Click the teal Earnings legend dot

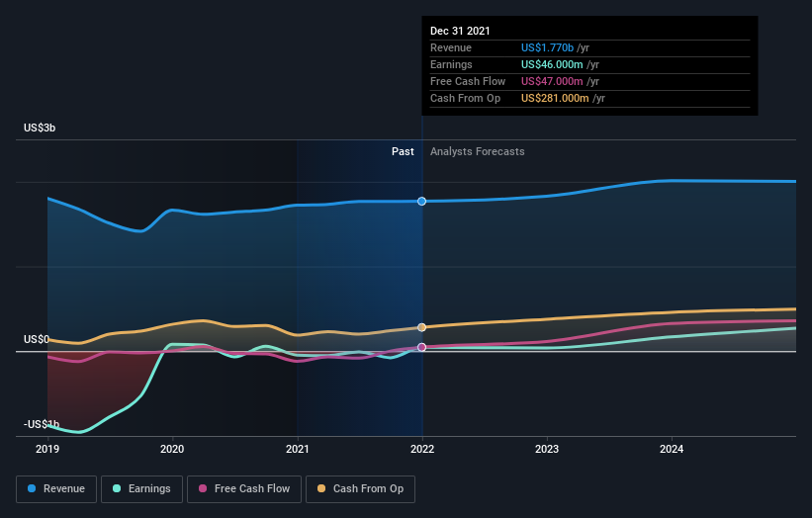pyautogui.click(x=117, y=488)
